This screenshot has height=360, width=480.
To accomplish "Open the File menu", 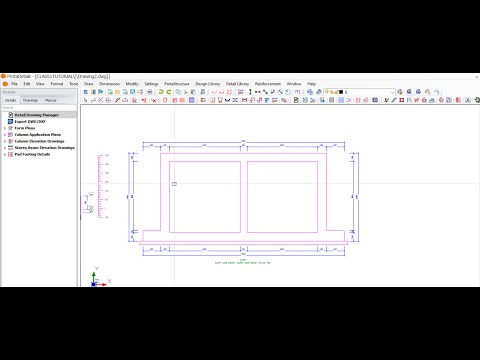I will coord(14,84).
